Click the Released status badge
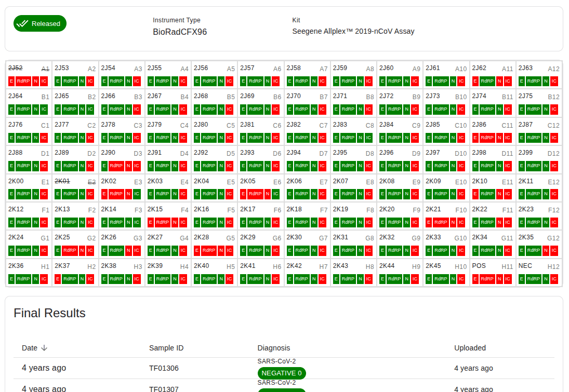This screenshot has height=392, width=569. tap(40, 23)
